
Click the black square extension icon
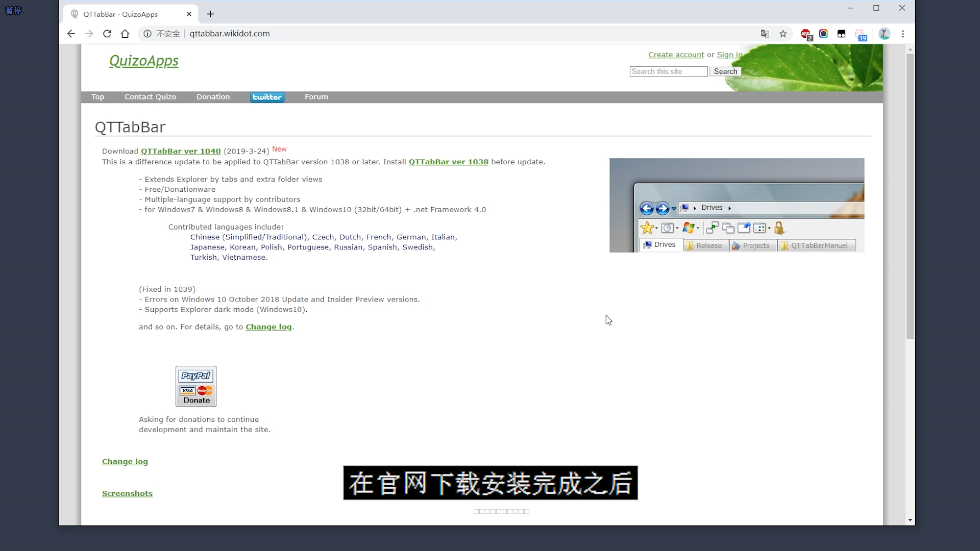coord(841,34)
